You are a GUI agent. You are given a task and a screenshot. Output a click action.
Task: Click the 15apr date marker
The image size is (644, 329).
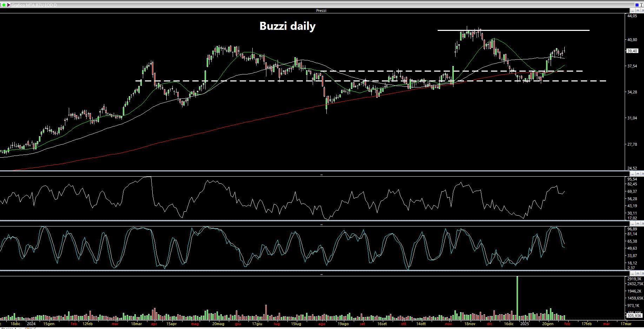coord(171,324)
